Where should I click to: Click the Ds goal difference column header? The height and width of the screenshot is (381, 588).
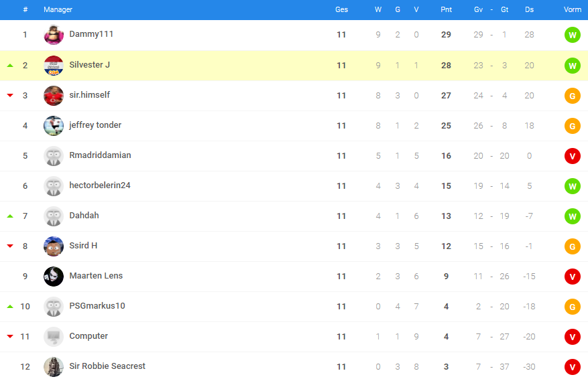tap(529, 9)
